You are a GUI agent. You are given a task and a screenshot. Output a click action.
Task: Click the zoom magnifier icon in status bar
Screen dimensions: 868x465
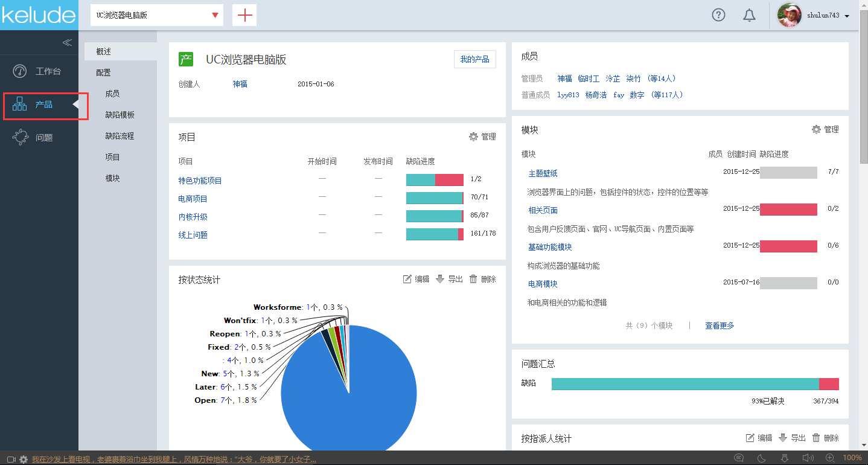click(830, 458)
